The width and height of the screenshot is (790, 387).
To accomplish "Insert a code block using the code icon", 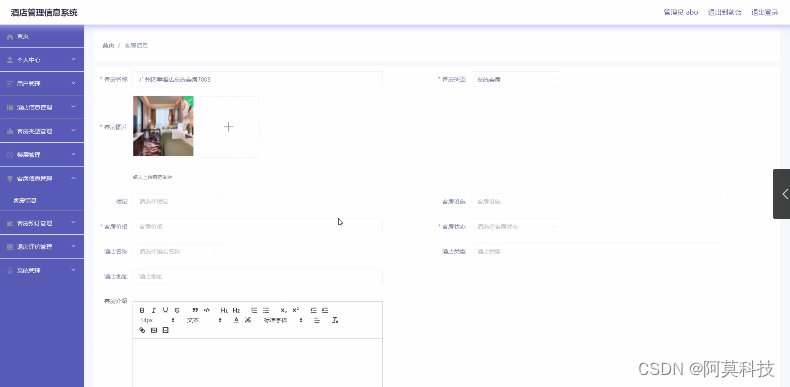I will [x=207, y=310].
